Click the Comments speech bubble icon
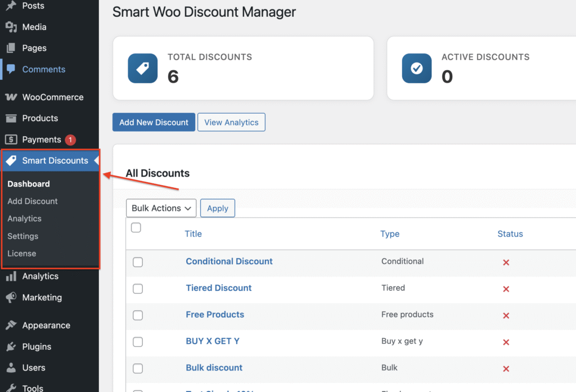 click(x=11, y=70)
